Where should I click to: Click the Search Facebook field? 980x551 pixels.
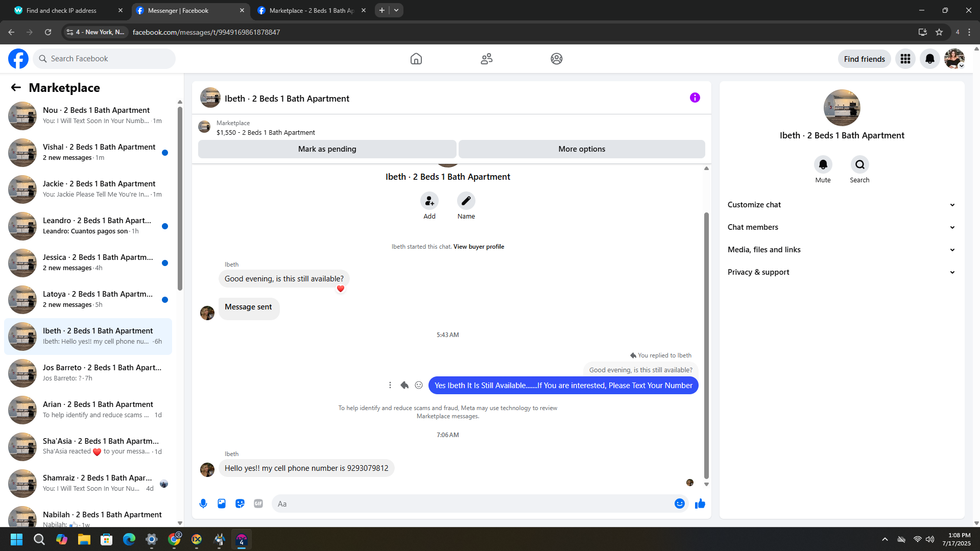tap(104, 59)
